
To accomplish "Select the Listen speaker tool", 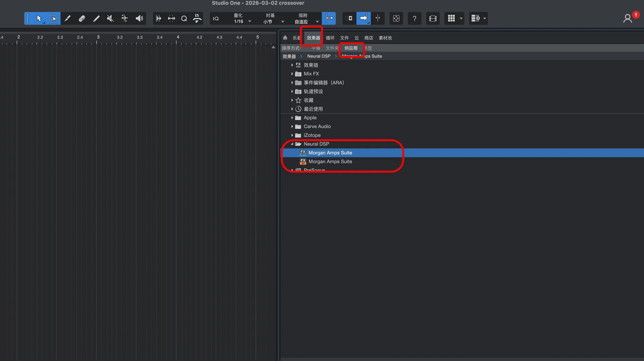I will [139, 18].
